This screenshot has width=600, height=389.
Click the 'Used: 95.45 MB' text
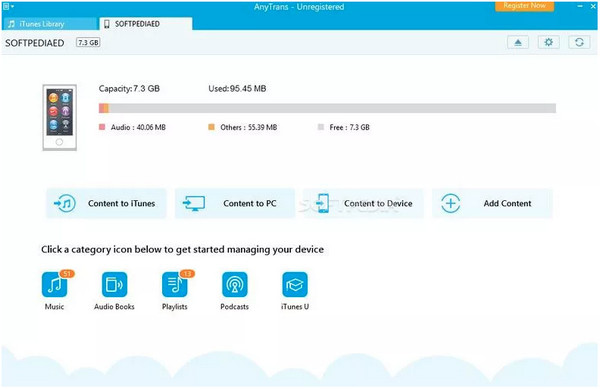[x=237, y=89]
